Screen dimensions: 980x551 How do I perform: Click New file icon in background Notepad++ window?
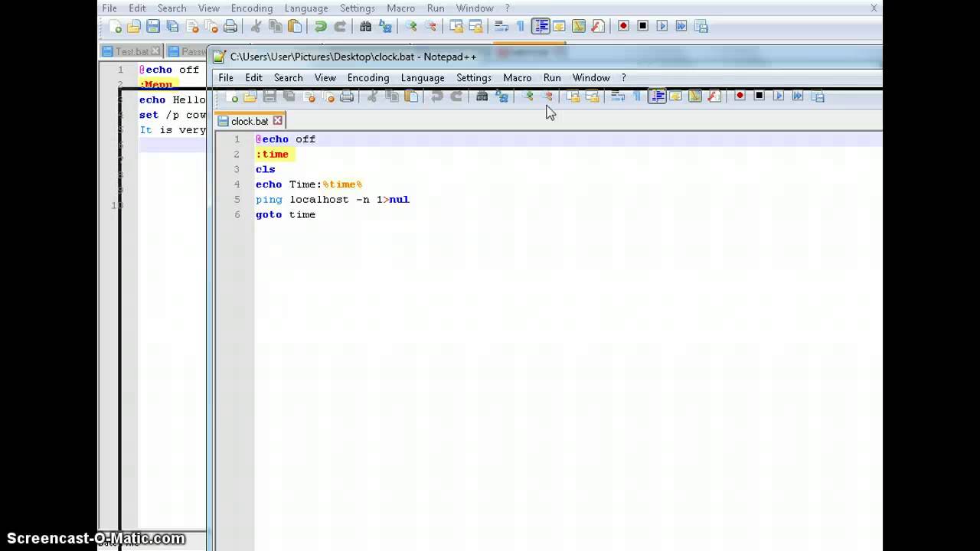click(116, 27)
